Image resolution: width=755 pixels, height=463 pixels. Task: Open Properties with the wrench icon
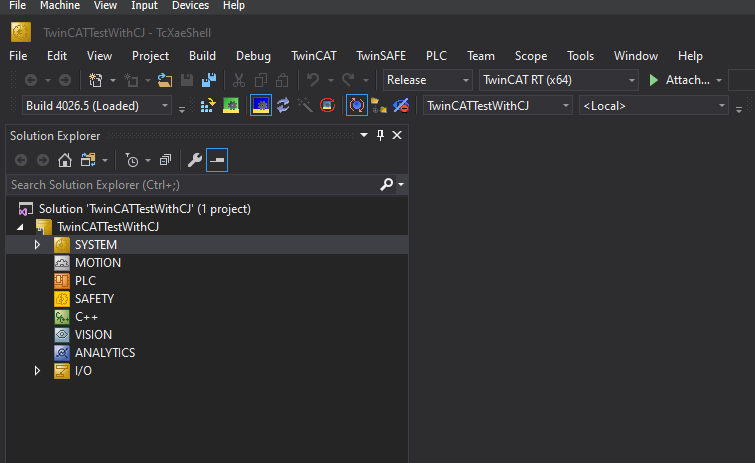pos(195,160)
